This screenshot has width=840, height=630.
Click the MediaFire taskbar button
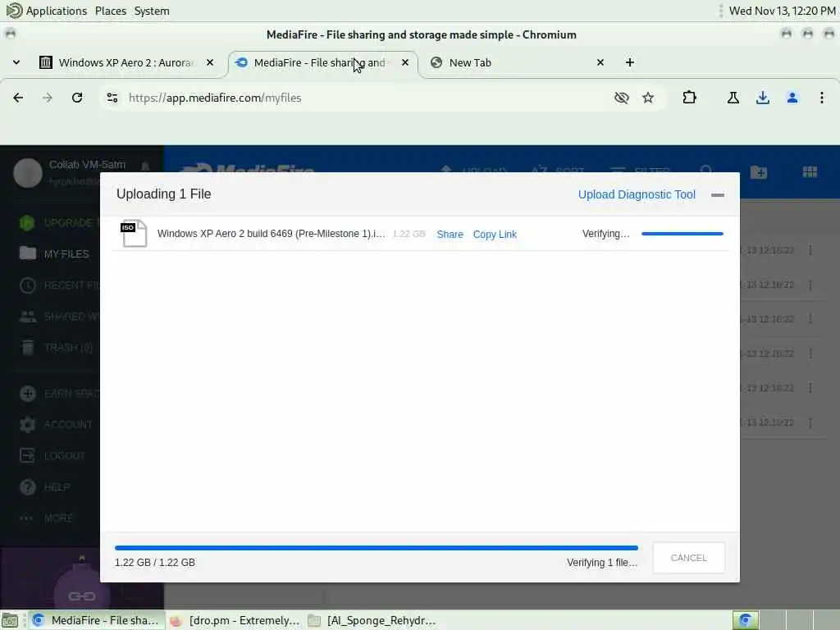pos(96,620)
